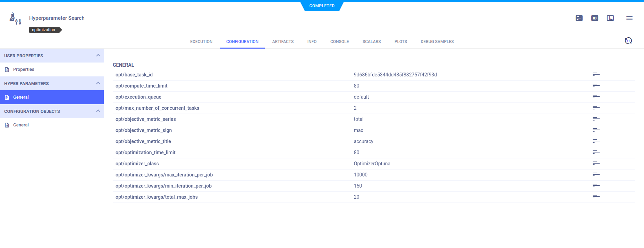Click the details view icon in header
644x248 pixels.
pyautogui.click(x=579, y=18)
